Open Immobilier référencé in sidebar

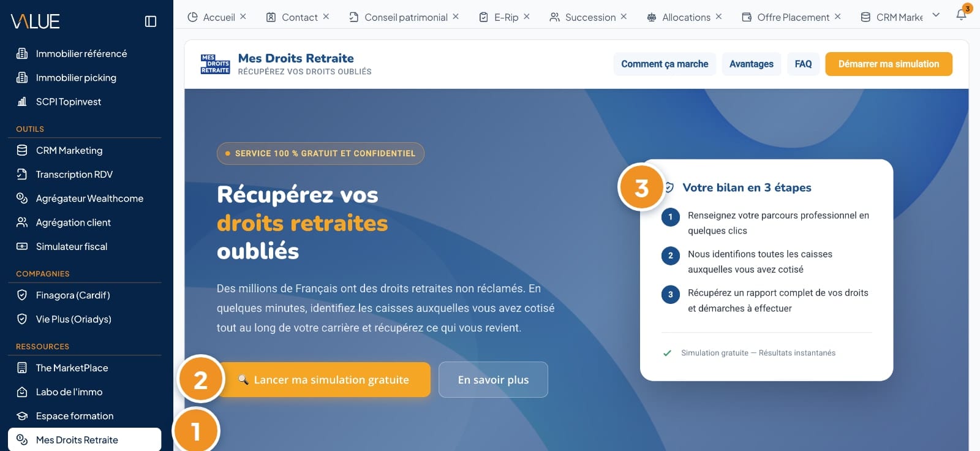pyautogui.click(x=85, y=54)
